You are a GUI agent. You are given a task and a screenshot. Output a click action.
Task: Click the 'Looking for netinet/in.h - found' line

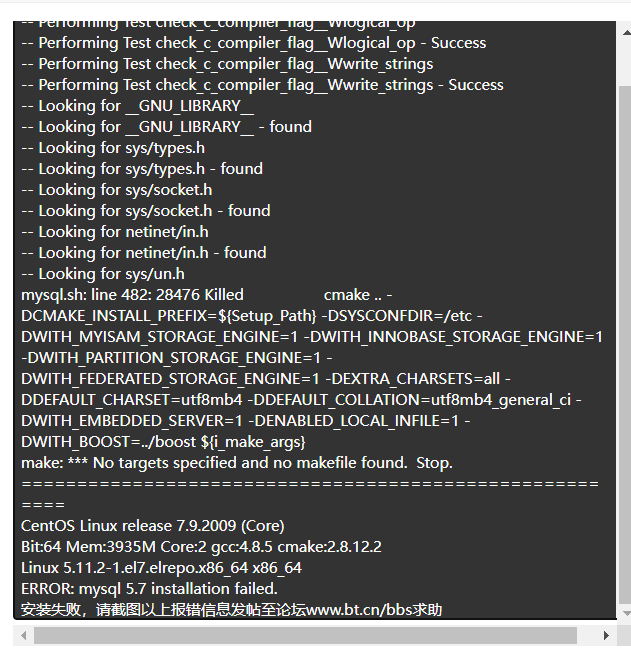[x=144, y=253]
